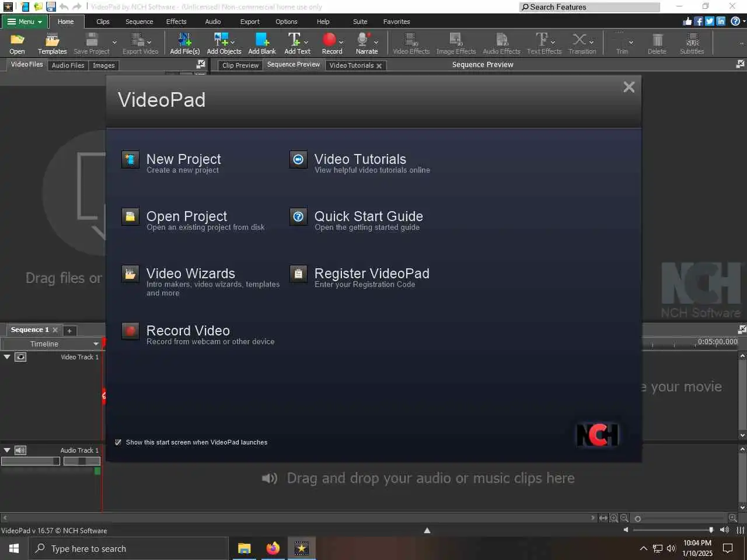Click the Video Tutorials icon in start screen
Image resolution: width=747 pixels, height=560 pixels.
tap(298, 159)
